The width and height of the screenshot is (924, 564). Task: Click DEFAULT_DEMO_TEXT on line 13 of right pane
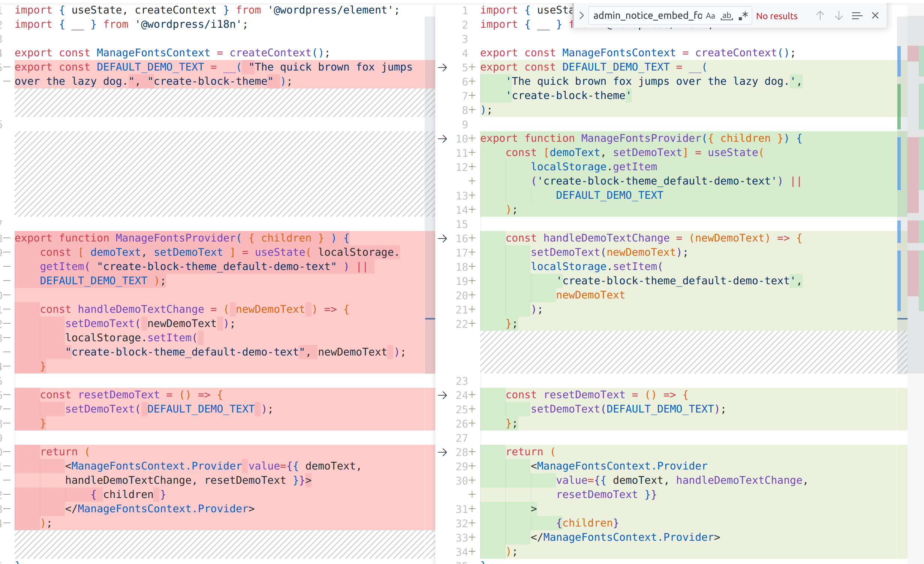[610, 195]
